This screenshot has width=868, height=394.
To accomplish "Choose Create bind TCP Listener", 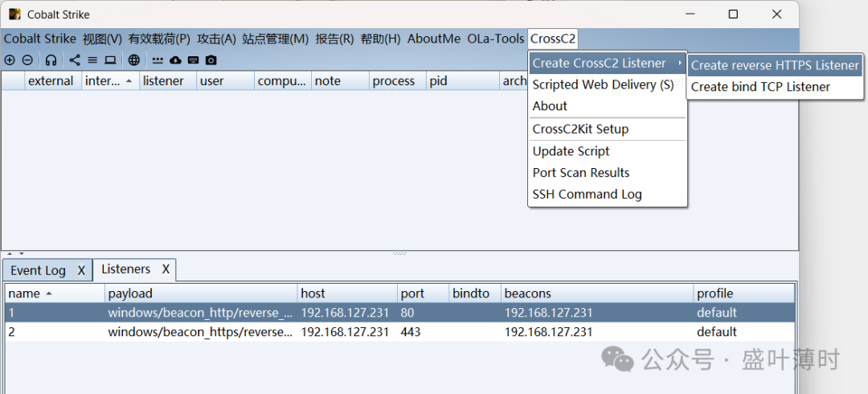I will pos(775,87).
